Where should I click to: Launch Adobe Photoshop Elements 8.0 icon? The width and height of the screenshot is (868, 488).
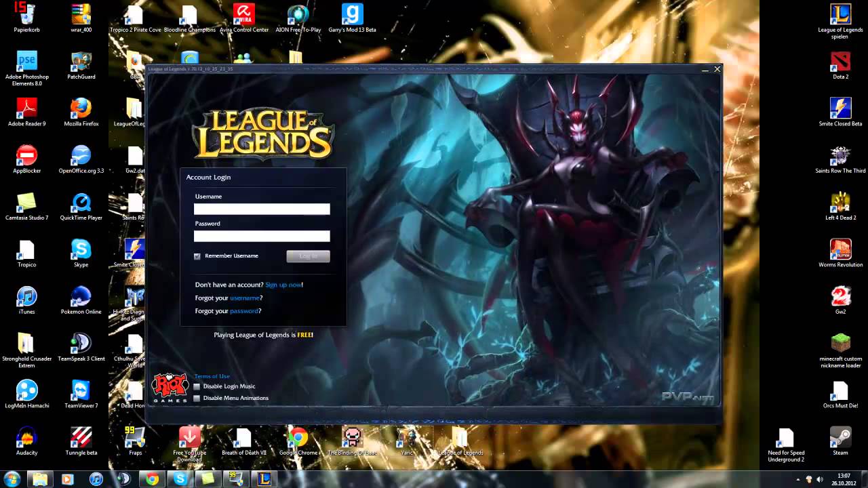click(x=26, y=68)
